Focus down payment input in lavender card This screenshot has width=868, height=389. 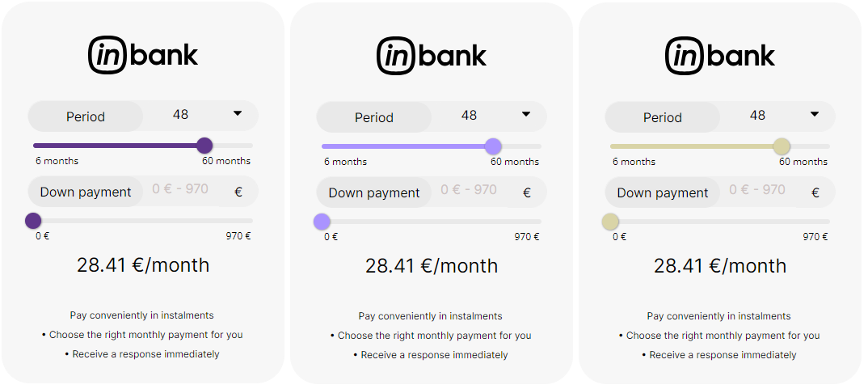coord(470,191)
